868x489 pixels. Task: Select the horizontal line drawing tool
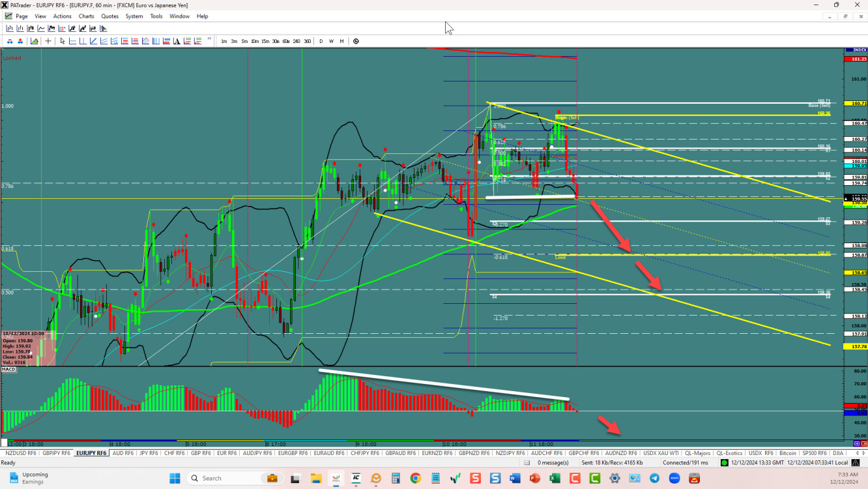[x=72, y=41]
